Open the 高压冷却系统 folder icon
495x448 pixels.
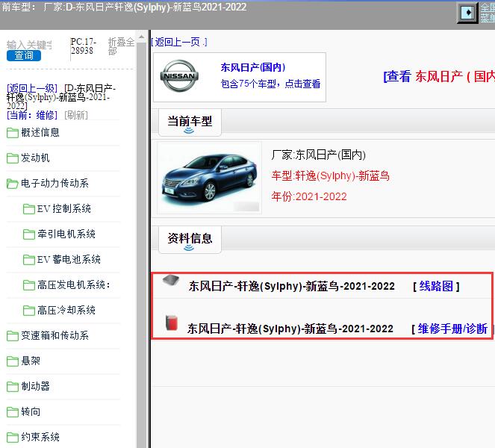pyautogui.click(x=28, y=311)
